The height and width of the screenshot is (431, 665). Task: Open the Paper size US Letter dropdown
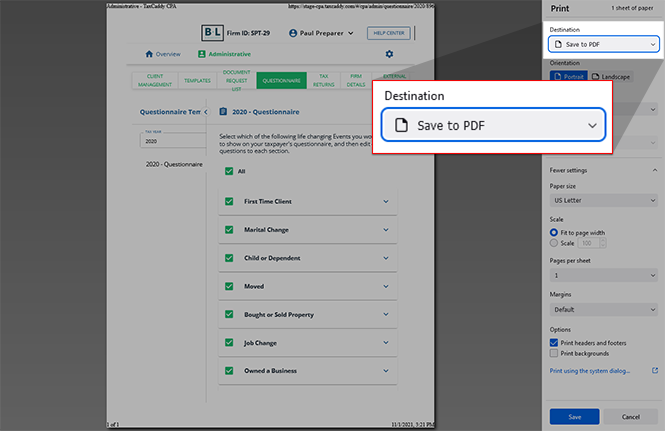point(604,200)
